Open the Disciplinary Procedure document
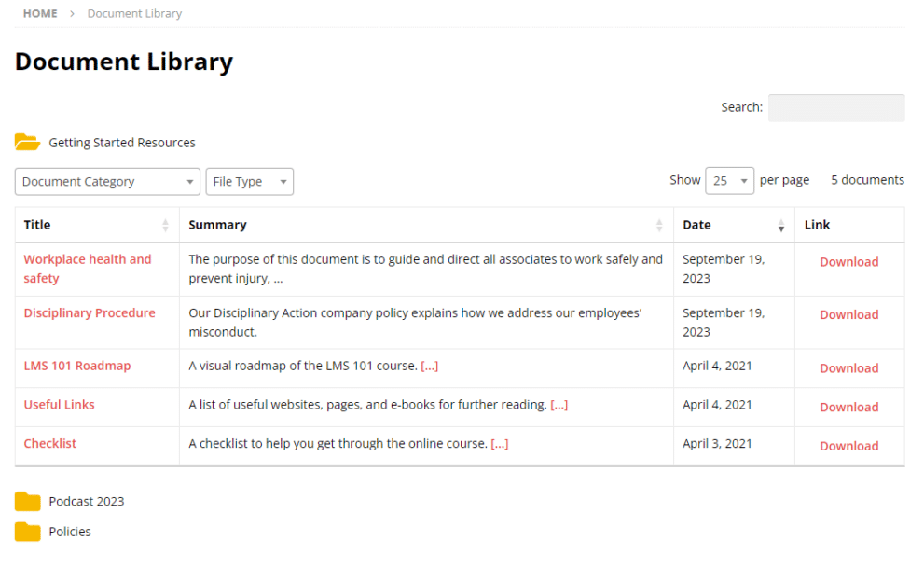The width and height of the screenshot is (924, 568). pos(90,313)
